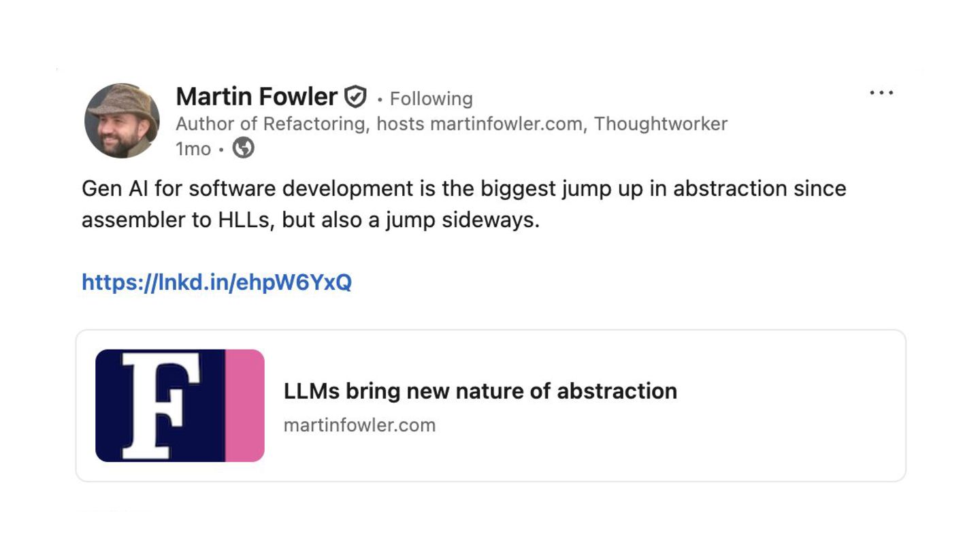Click the globe public visibility icon
980x551 pixels.
pos(243,148)
